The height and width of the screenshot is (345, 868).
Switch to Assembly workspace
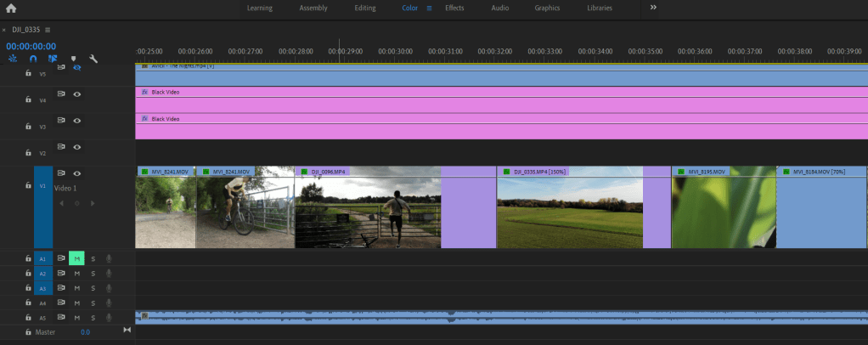(x=313, y=8)
